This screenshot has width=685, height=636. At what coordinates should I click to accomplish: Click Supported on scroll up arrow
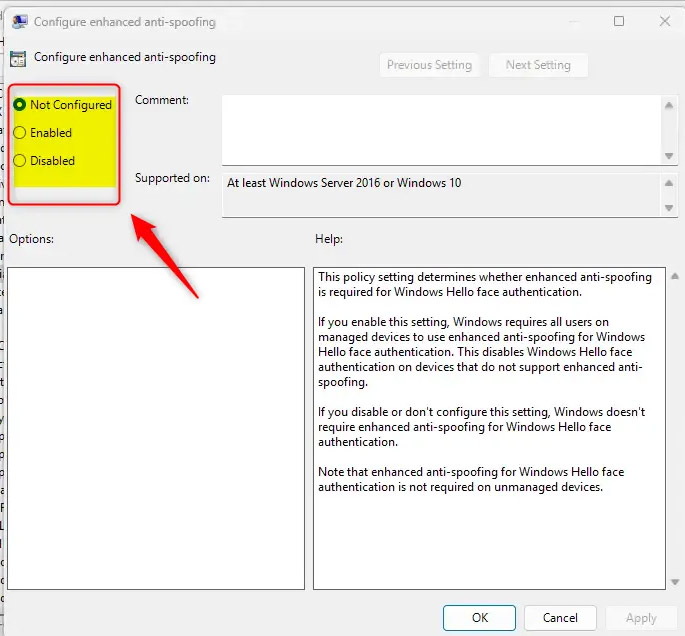669,183
